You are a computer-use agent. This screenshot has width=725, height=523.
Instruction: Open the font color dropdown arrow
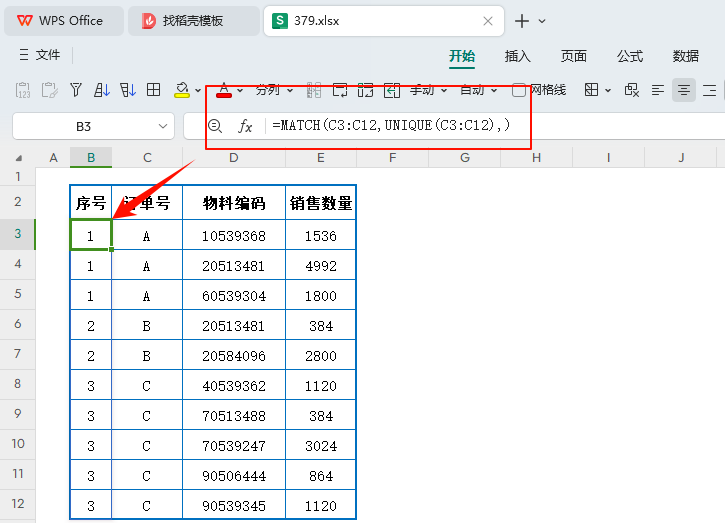[240, 90]
